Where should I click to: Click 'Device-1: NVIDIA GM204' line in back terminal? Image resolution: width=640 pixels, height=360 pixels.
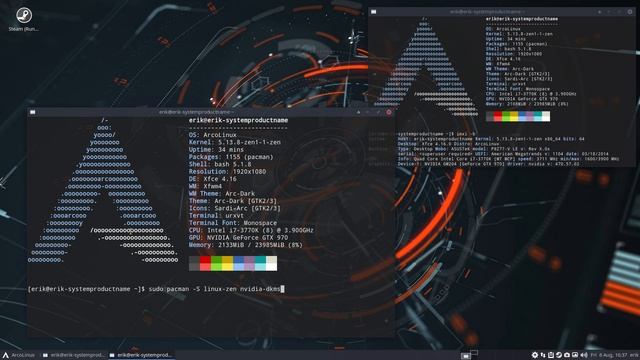tap(488, 164)
